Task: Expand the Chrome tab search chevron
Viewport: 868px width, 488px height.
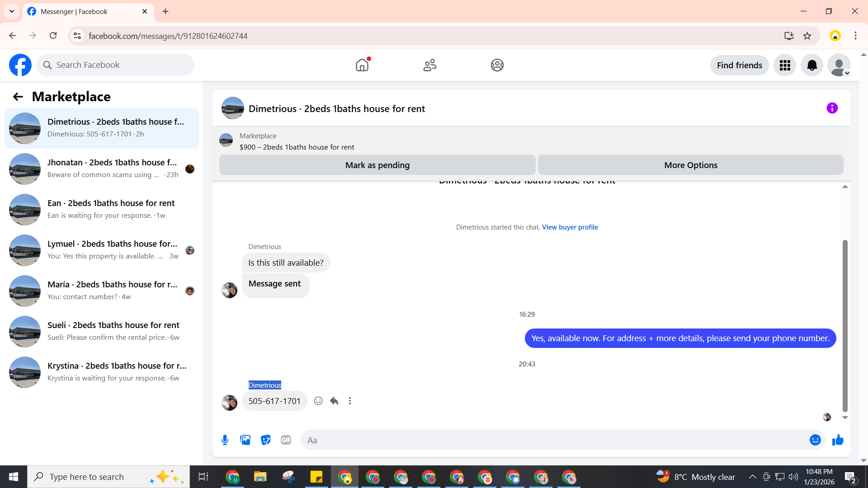Action: pos(12,11)
